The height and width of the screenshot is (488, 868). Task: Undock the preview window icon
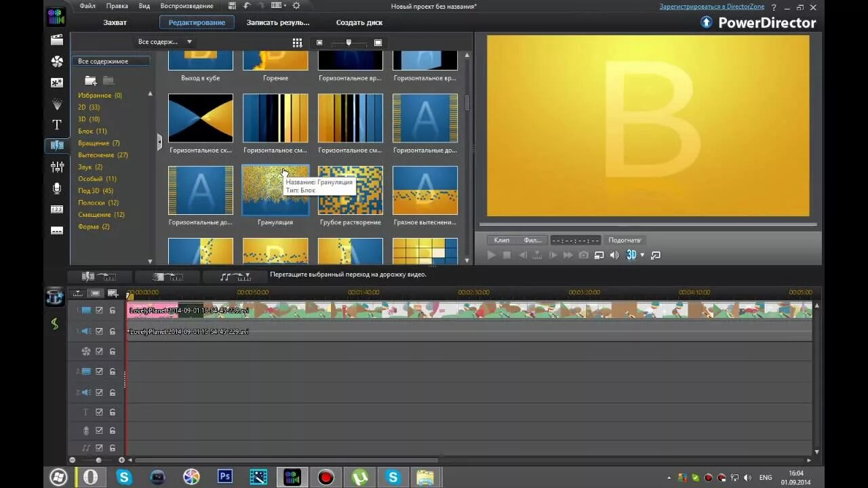[656, 255]
